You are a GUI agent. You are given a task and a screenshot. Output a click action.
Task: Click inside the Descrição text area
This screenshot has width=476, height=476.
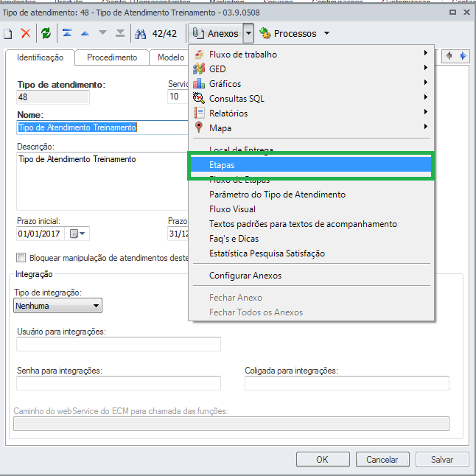(x=102, y=181)
